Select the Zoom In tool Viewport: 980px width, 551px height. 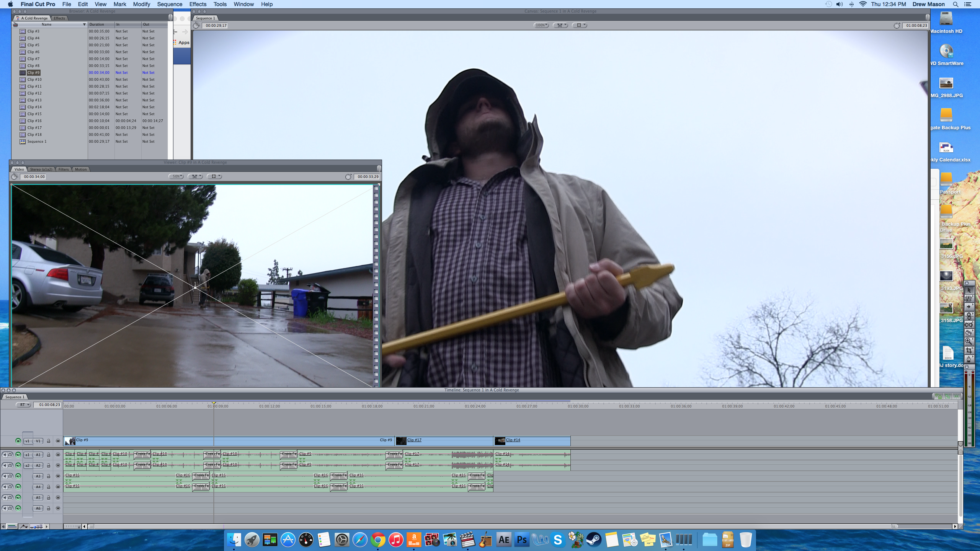click(969, 341)
